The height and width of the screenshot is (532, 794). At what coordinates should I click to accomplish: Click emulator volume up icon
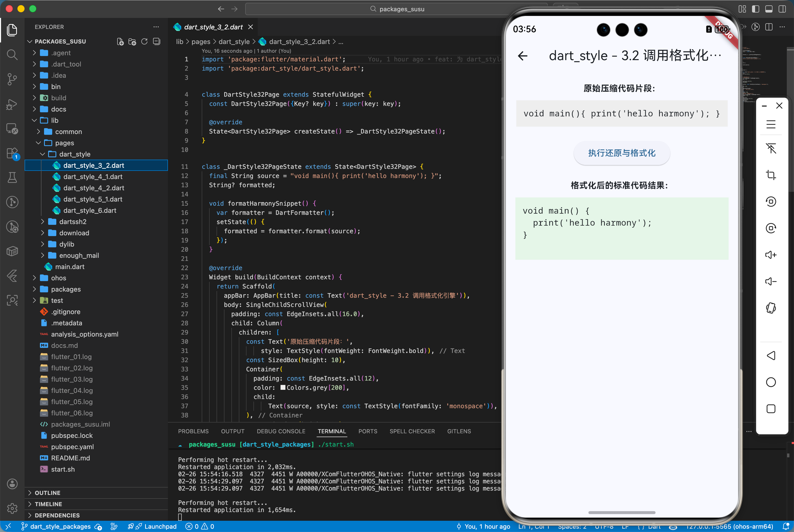point(770,255)
